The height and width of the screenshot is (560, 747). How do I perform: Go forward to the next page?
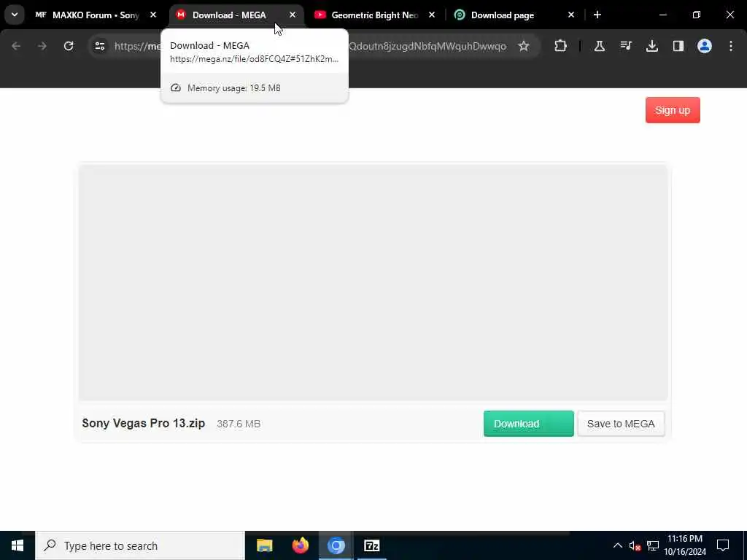click(42, 46)
